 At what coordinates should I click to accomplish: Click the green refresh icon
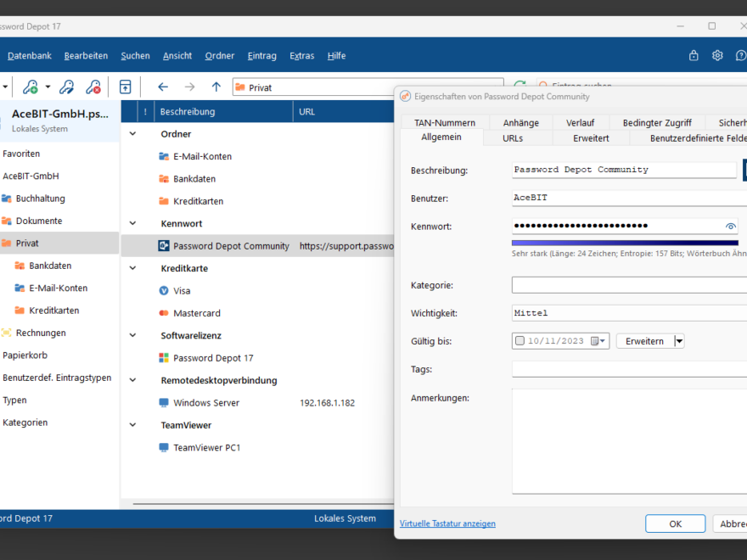[520, 84]
